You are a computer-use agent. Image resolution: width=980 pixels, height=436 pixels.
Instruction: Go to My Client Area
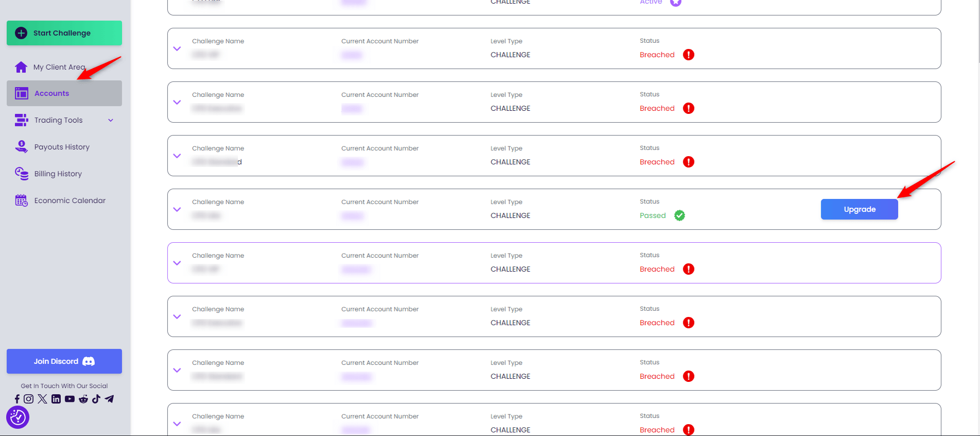click(59, 67)
